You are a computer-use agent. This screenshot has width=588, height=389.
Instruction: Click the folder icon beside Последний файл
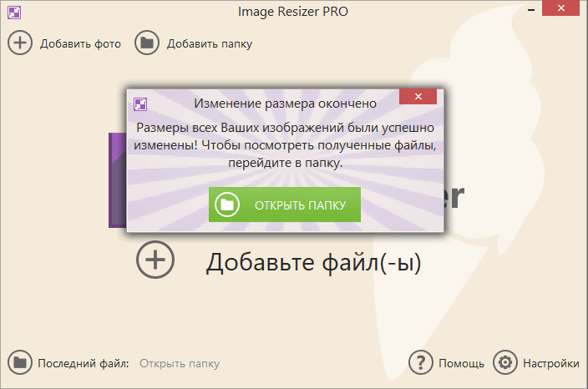pyautogui.click(x=20, y=362)
